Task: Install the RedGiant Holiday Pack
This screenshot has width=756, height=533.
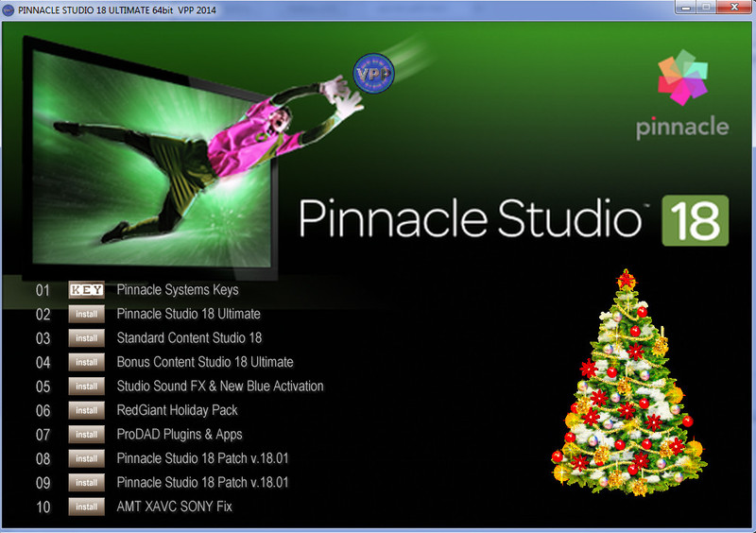Action: coord(86,410)
